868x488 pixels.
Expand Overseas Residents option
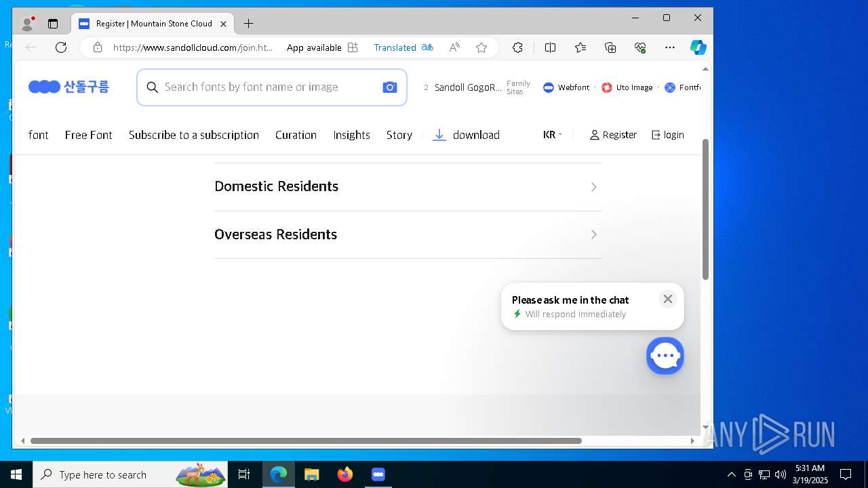[x=408, y=235]
